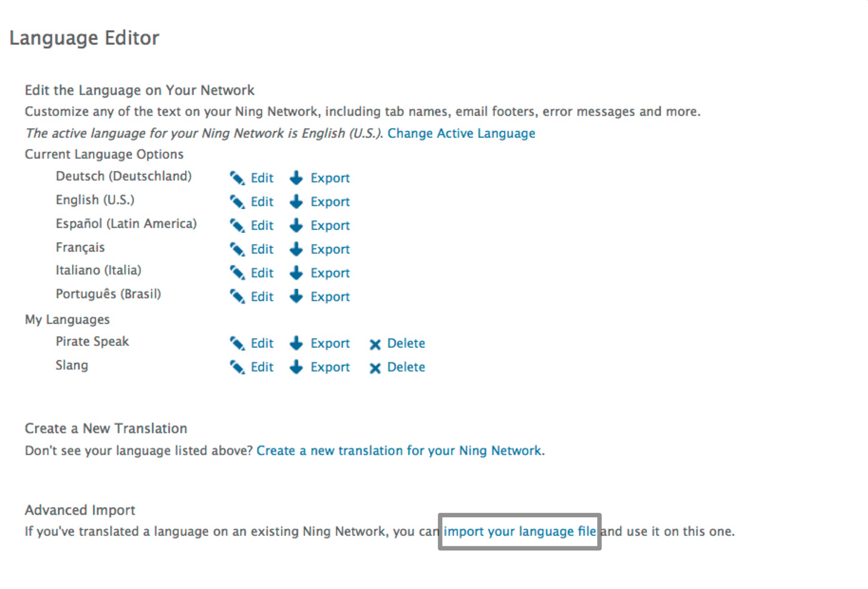The width and height of the screenshot is (868, 589).
Task: Click the pencil icon for Deutsch (Deutschland)
Action: (x=237, y=178)
